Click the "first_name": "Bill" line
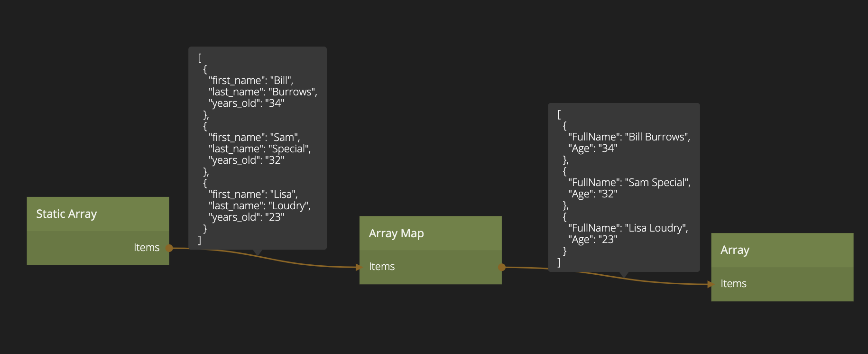The image size is (868, 354). point(250,81)
